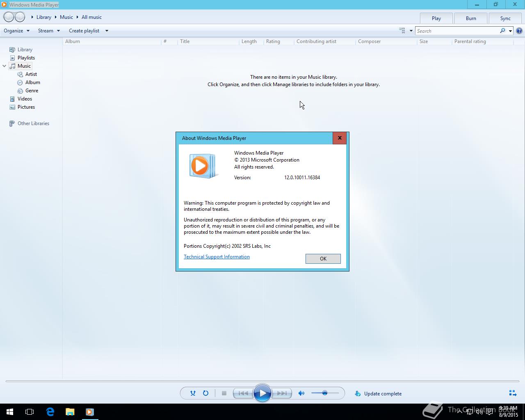Expand the Create playlist dropdown arrow
Screen dimensions: 525x420
[107, 31]
